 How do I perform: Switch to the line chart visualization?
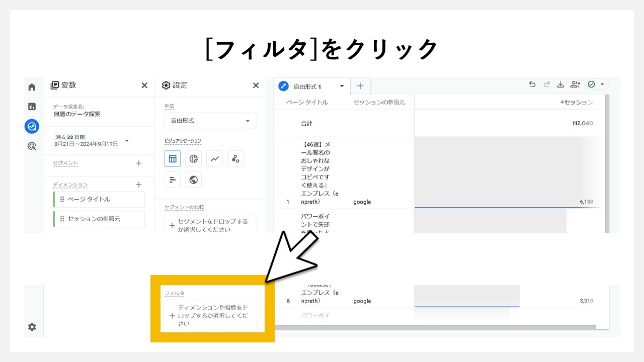click(x=214, y=158)
